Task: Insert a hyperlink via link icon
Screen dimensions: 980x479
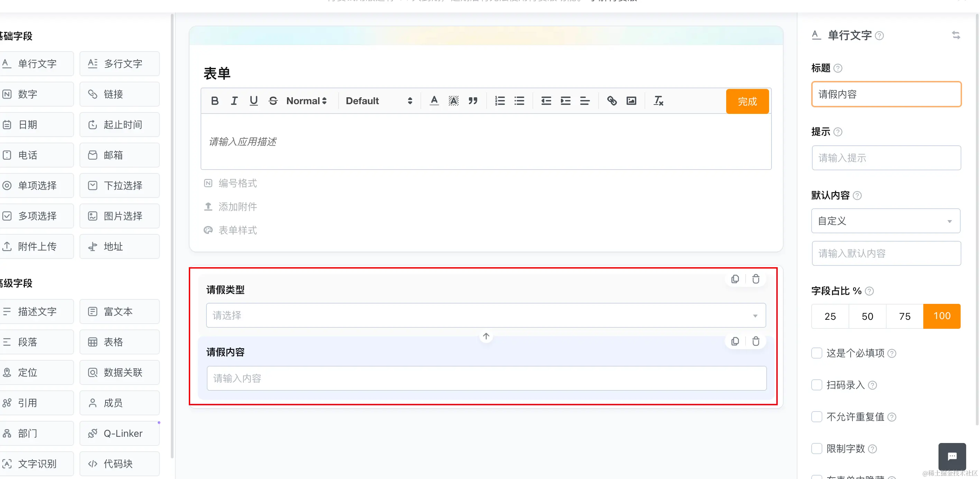Action: click(x=612, y=101)
